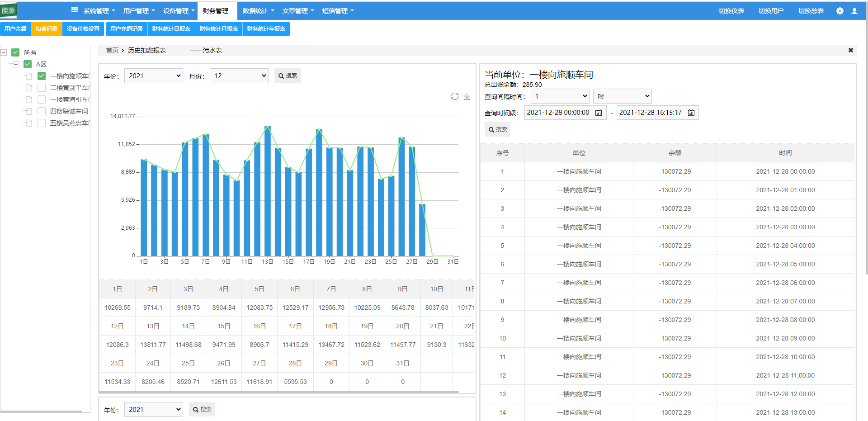
Task: Open the bottom 年份 2021 dropdown
Action: click(154, 410)
